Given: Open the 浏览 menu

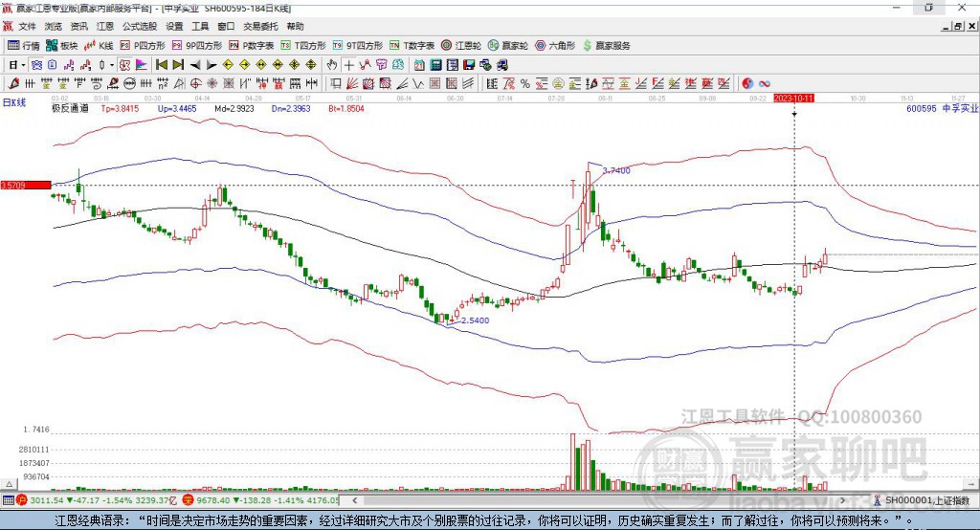Looking at the screenshot, I should click(54, 26).
